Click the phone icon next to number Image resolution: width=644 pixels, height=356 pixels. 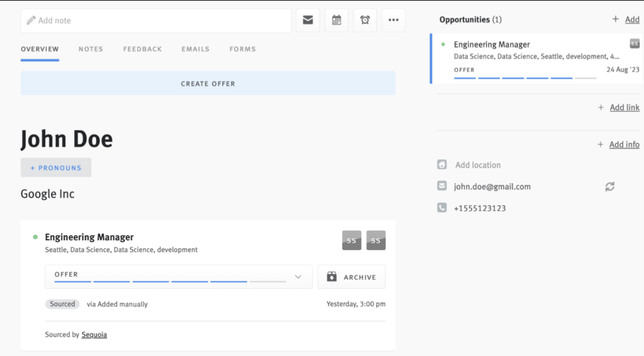tap(442, 208)
